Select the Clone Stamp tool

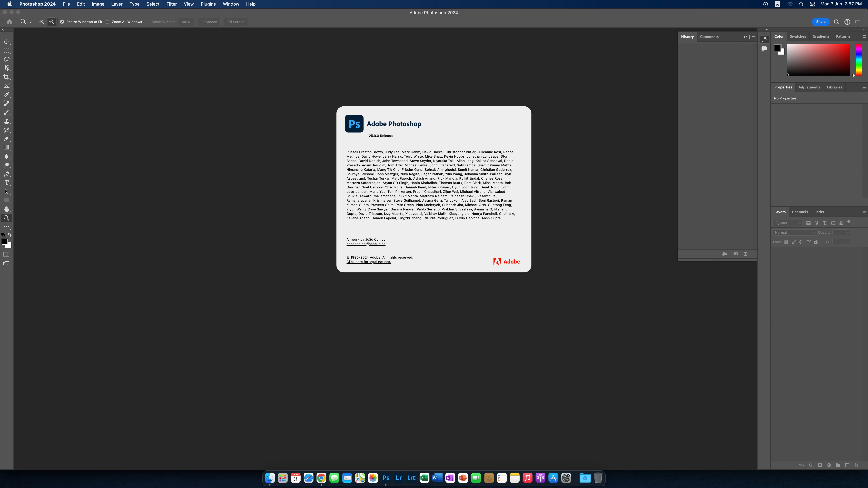(x=6, y=121)
